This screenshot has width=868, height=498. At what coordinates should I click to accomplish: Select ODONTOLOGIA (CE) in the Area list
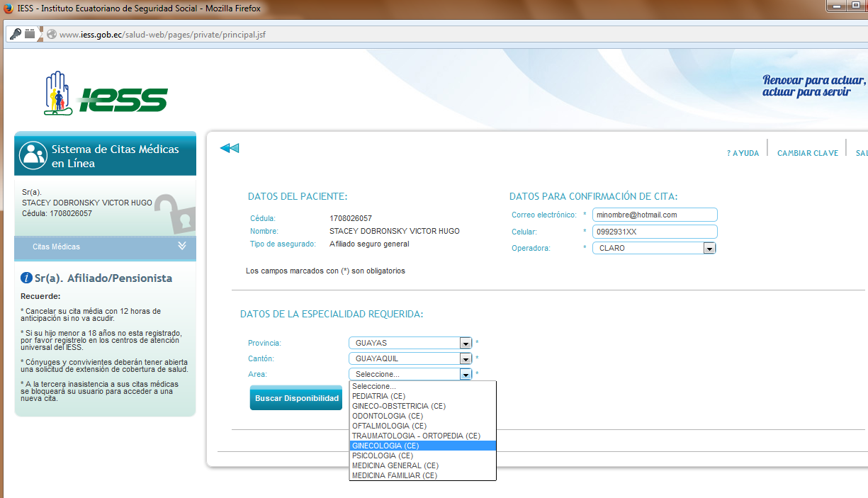(423, 416)
